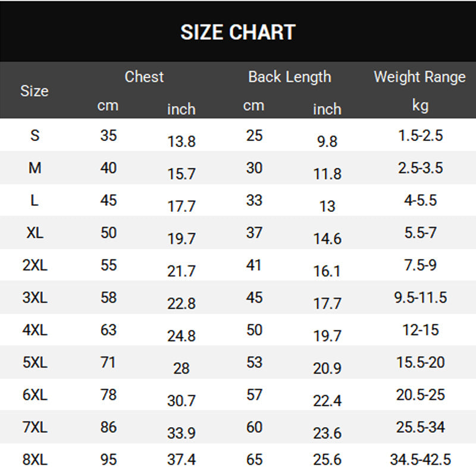
Task: Select the 9.5-11.5 weight cell
Action: click(421, 297)
